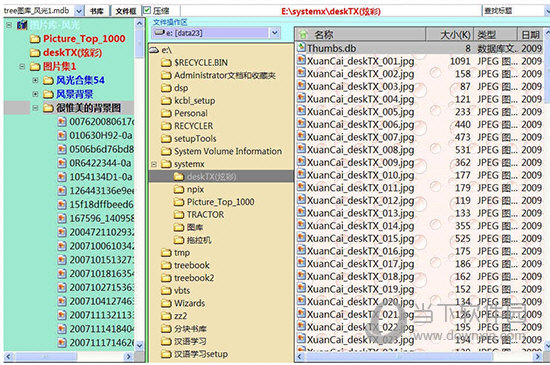550x365 pixels.
Task: Select the 0506b6d76bd8 image entry
Action: tap(101, 149)
